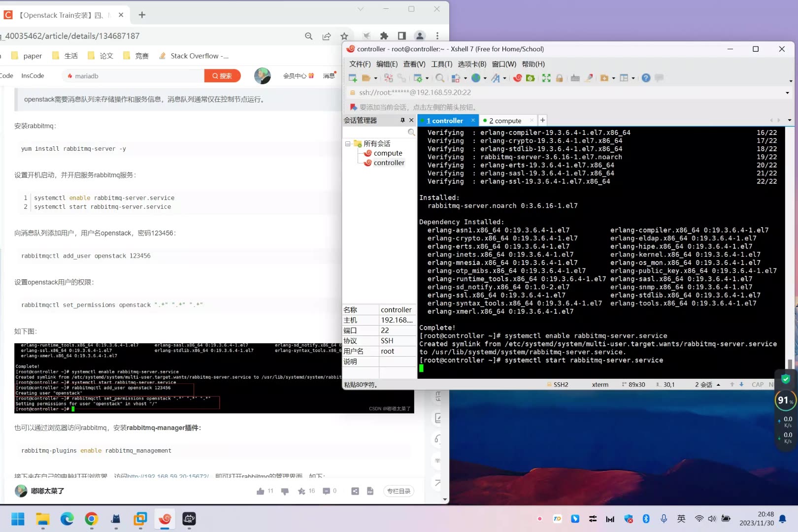
Task: Open the 工具(T) menu
Action: (442, 64)
